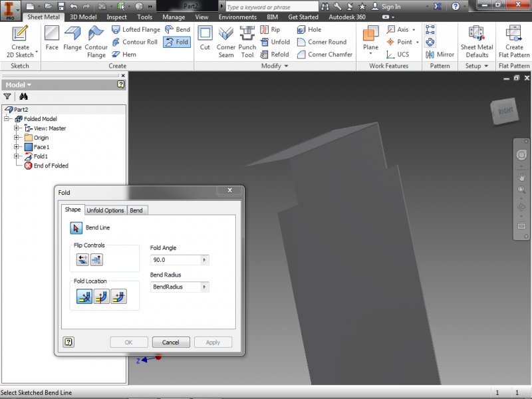532x399 pixels.
Task: Open Bend Radius value flyout arrow
Action: (204, 287)
